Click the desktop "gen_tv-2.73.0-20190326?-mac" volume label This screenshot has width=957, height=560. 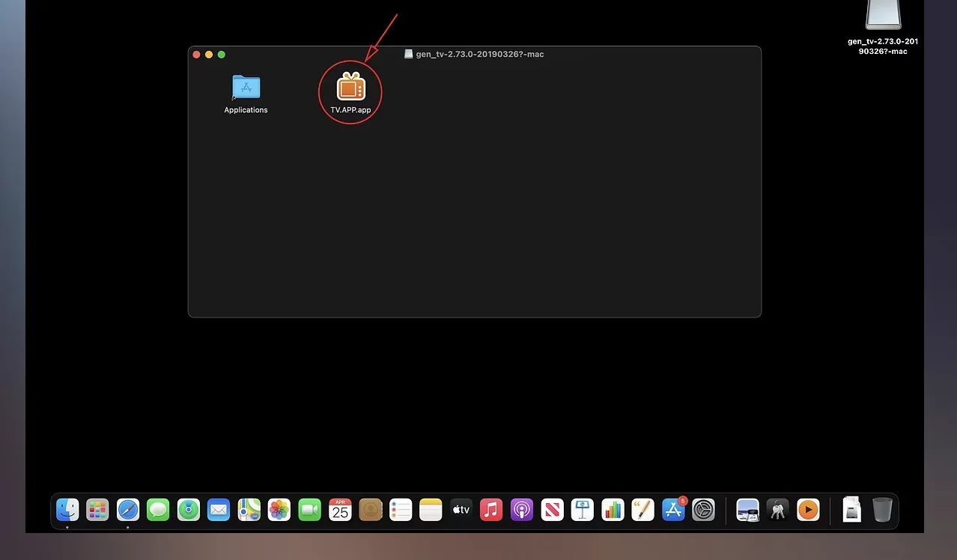pyautogui.click(x=883, y=46)
